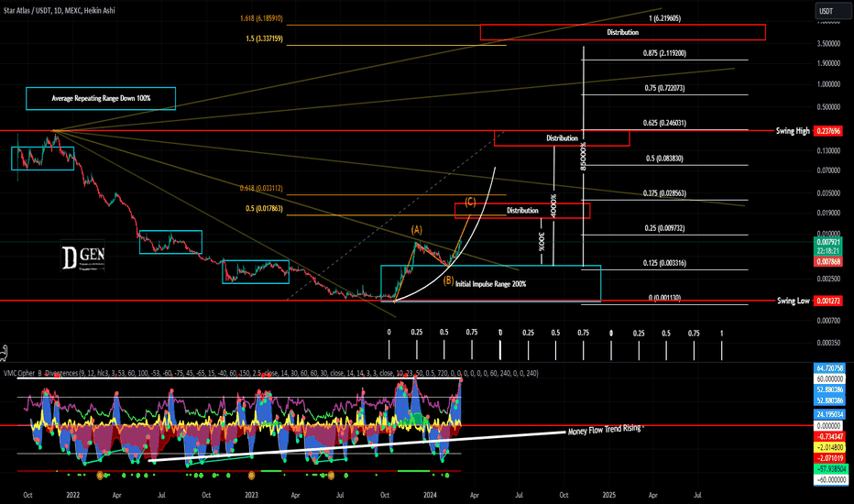Select the 1.618 (6.185910) fib label
Image resolution: width=854 pixels, height=504 pixels.
tap(261, 18)
